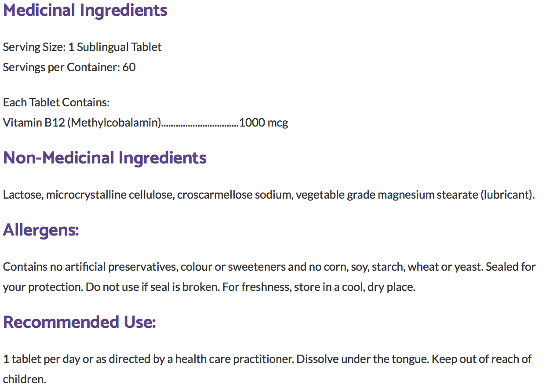The height and width of the screenshot is (392, 546).
Task: Click the Medicinal Ingredients heading
Action: click(85, 11)
